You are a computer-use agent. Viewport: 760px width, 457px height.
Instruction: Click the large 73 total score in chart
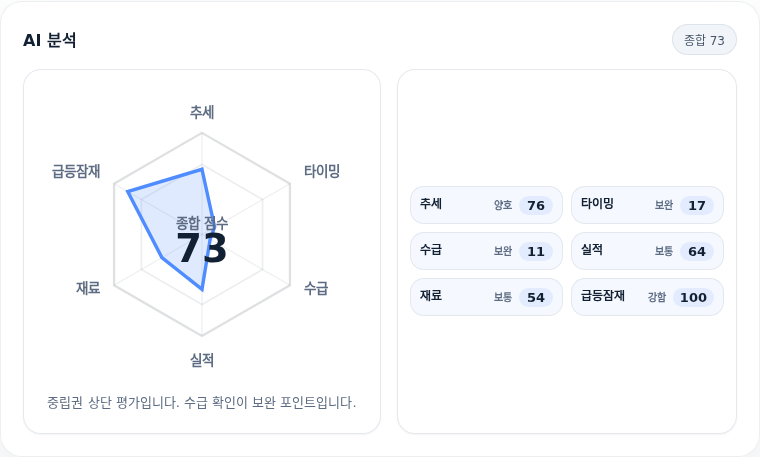pos(202,248)
